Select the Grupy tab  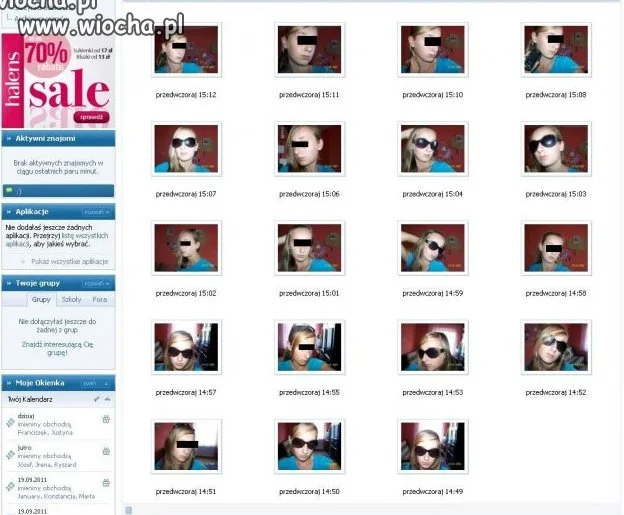(x=41, y=299)
